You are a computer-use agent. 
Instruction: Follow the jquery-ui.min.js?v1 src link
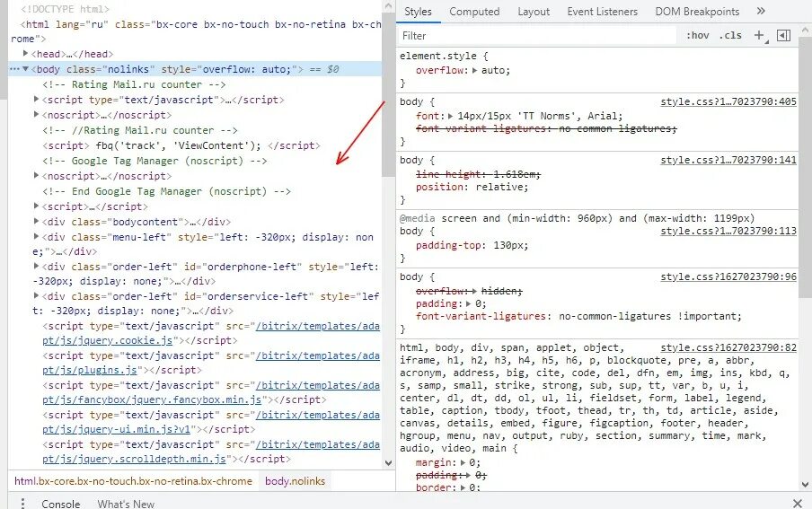pos(117,429)
